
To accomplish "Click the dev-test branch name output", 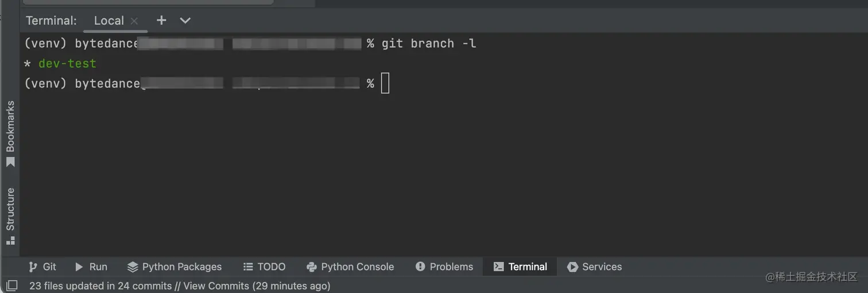I will 67,63.
